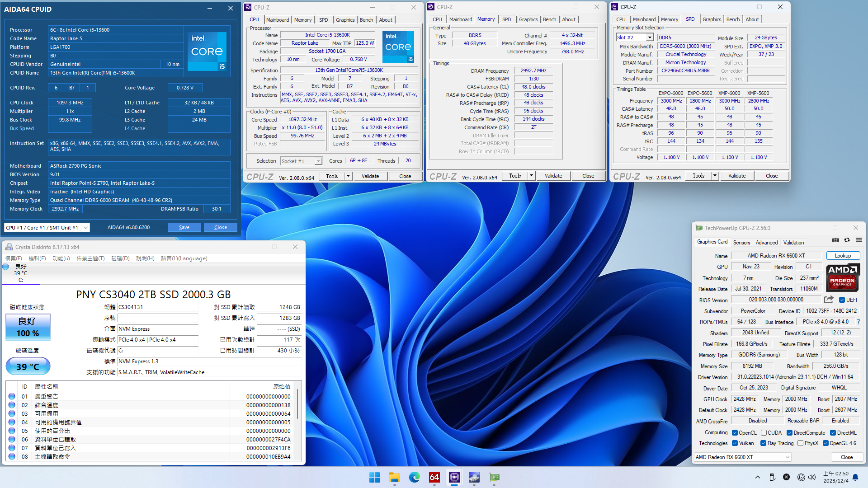Click the network globe tray icon
Image resolution: width=868 pixels, height=488 pixels.
(x=801, y=477)
